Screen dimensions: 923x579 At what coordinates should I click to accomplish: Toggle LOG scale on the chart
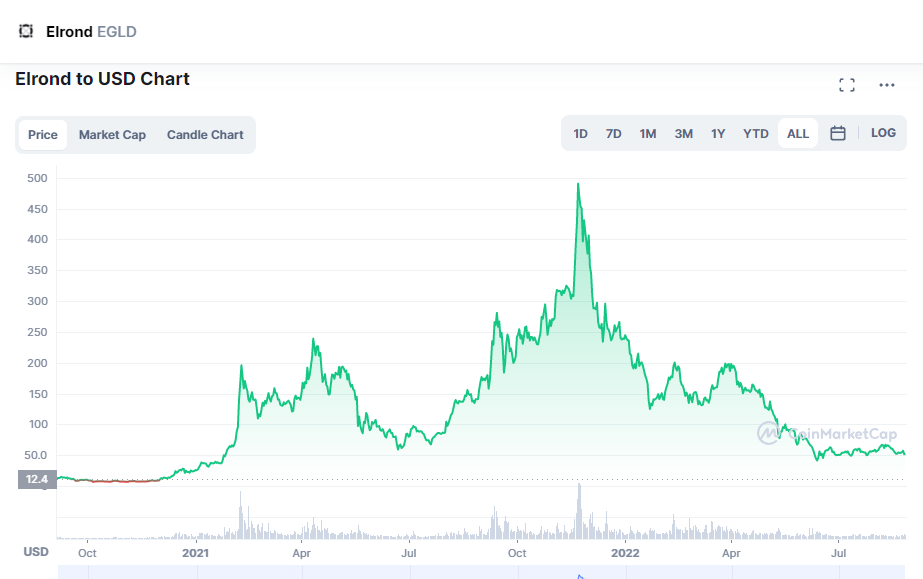tap(883, 133)
